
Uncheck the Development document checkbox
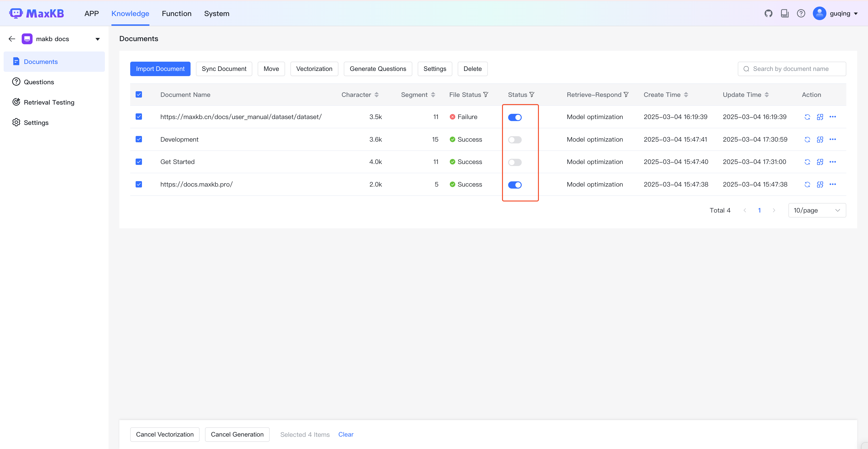139,139
